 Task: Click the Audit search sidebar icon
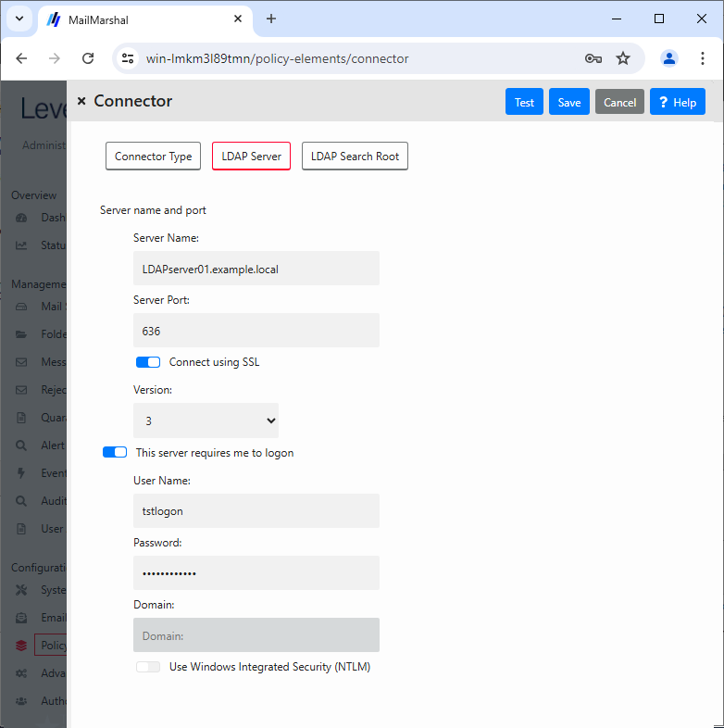[21, 501]
